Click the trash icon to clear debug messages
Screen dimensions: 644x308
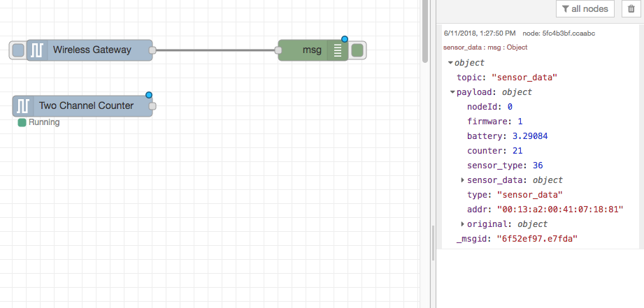tap(631, 8)
